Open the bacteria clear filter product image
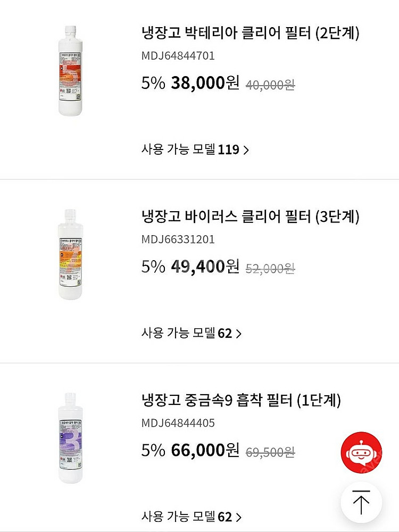399x532 pixels. [70, 71]
